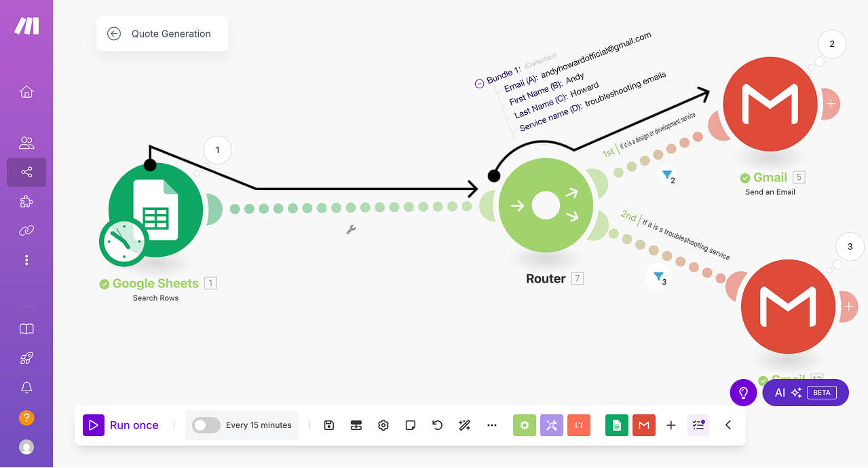Screen dimensions: 868x468
Task: Open the green Flow control tools icon
Action: (525, 425)
